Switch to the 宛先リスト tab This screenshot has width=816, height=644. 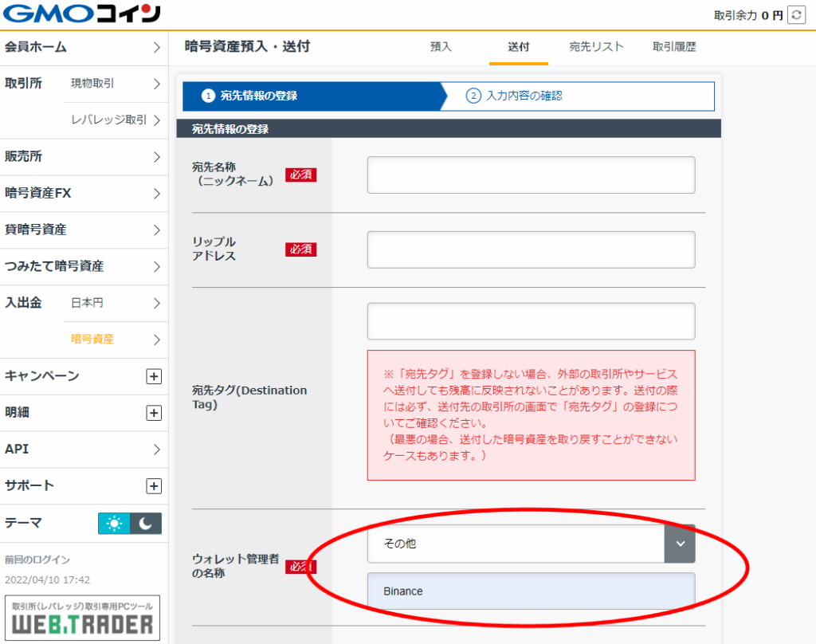596,47
